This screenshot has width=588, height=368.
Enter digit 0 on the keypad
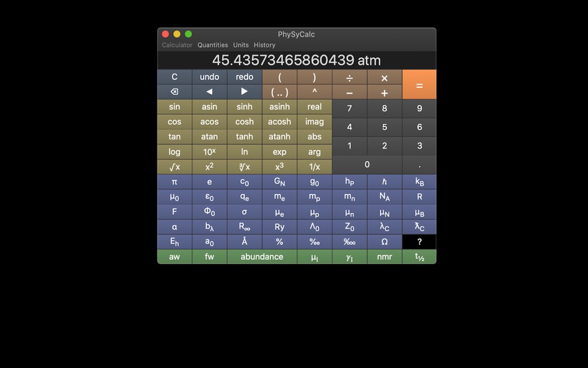pos(367,164)
